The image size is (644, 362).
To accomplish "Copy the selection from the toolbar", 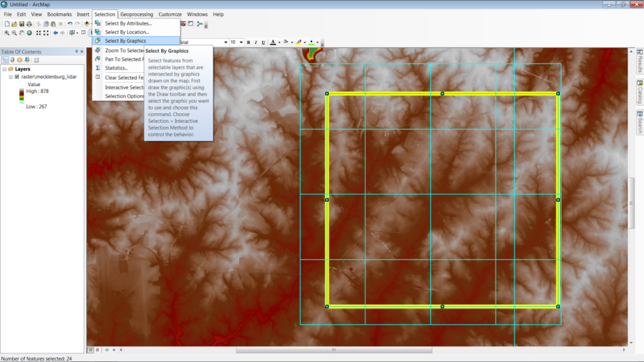I will coord(46,24).
